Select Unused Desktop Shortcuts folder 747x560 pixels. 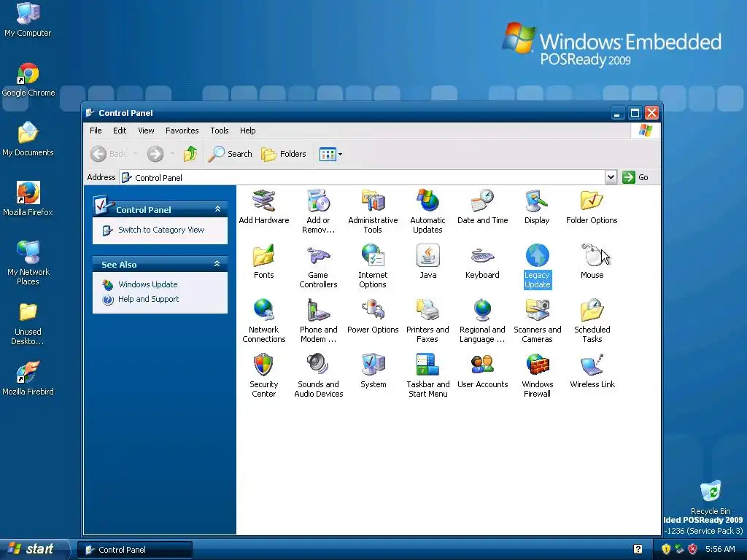28,324
